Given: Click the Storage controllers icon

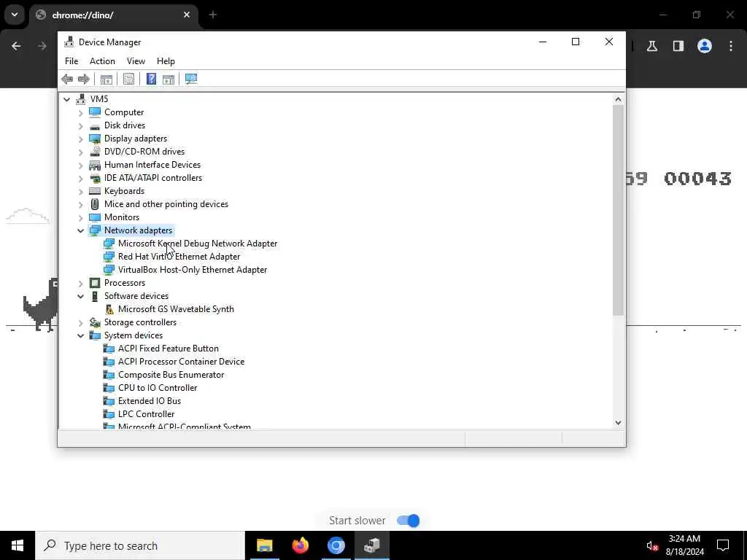Looking at the screenshot, I should point(95,322).
